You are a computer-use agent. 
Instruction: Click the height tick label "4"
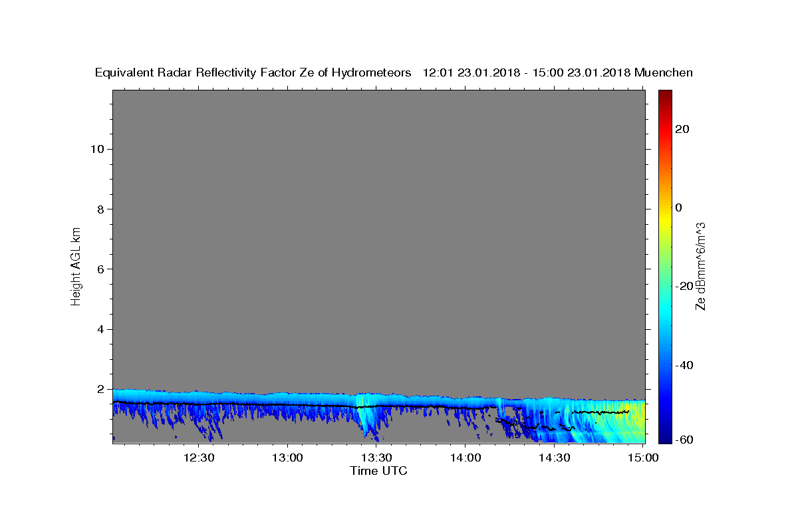102,329
